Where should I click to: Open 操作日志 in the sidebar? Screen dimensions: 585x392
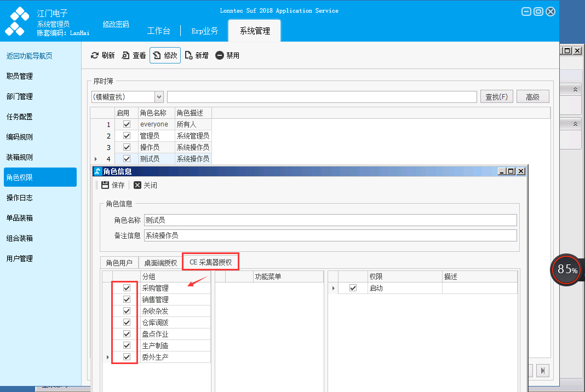(20, 198)
